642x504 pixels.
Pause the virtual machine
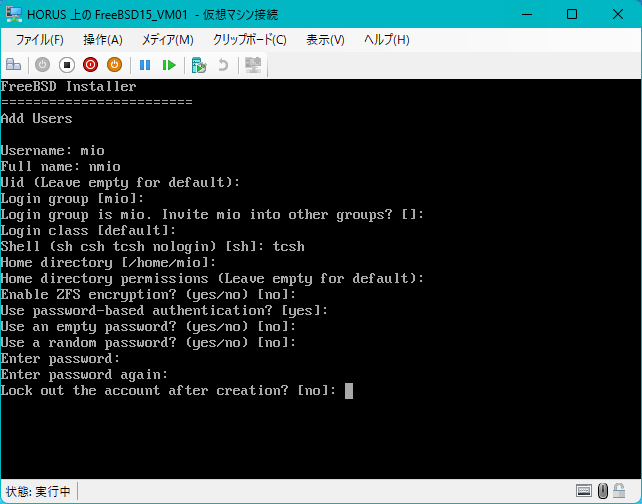click(145, 65)
